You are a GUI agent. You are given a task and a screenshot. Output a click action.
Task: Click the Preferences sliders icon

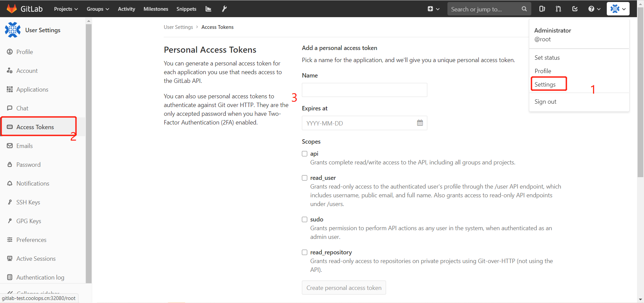10,240
